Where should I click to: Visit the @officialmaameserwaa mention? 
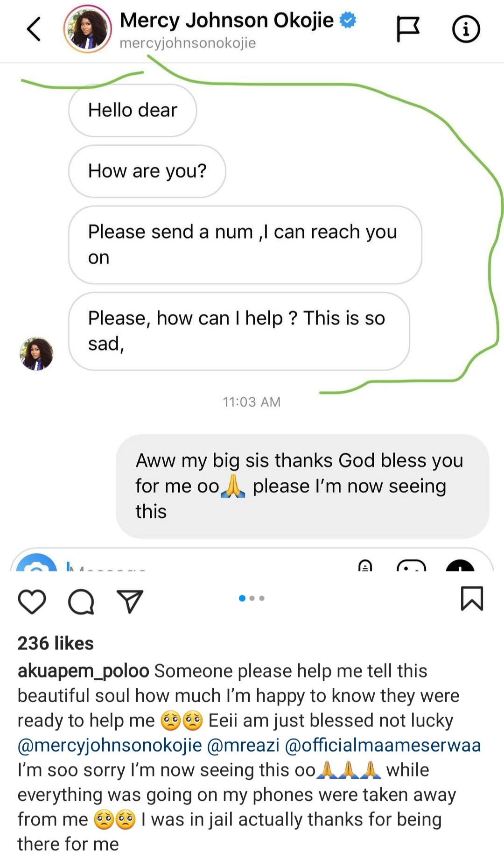[x=383, y=745]
